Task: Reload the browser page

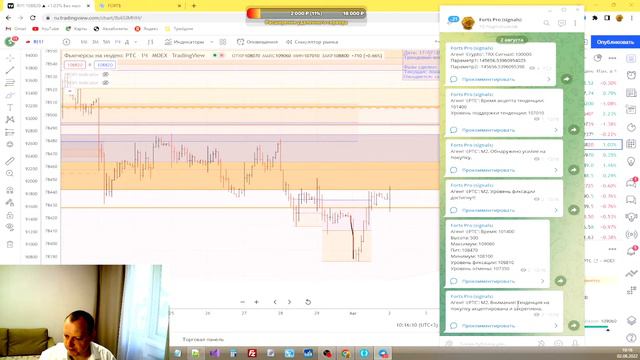Action: coord(33,18)
